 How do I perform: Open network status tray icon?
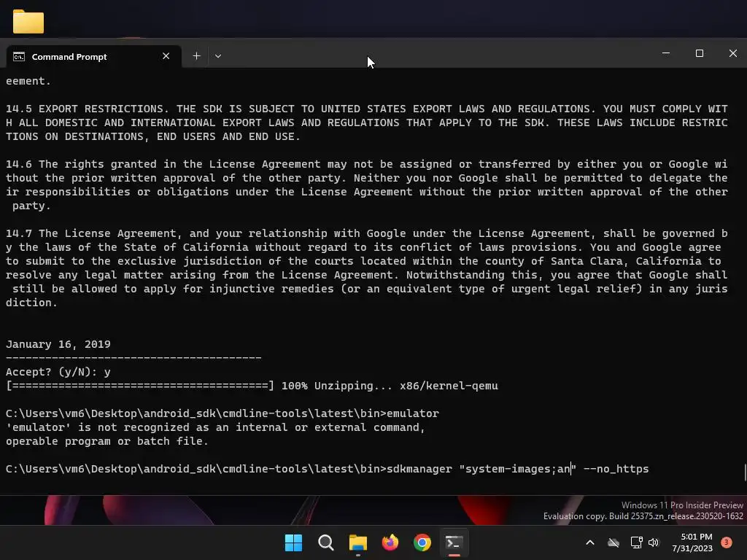tap(636, 542)
